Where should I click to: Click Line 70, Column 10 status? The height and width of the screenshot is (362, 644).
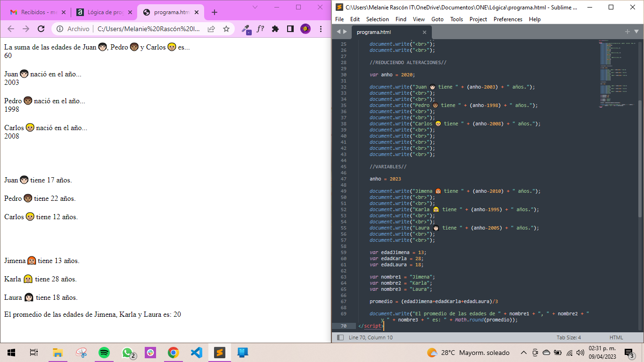point(371,337)
